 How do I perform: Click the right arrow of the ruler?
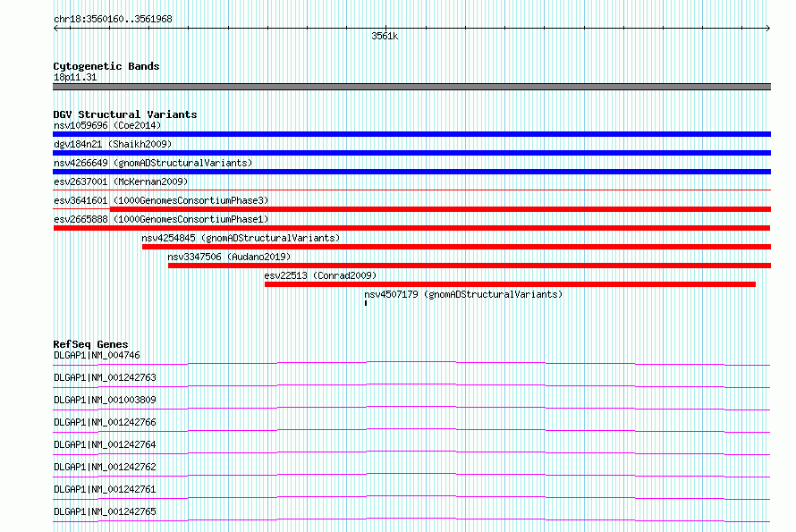point(767,29)
